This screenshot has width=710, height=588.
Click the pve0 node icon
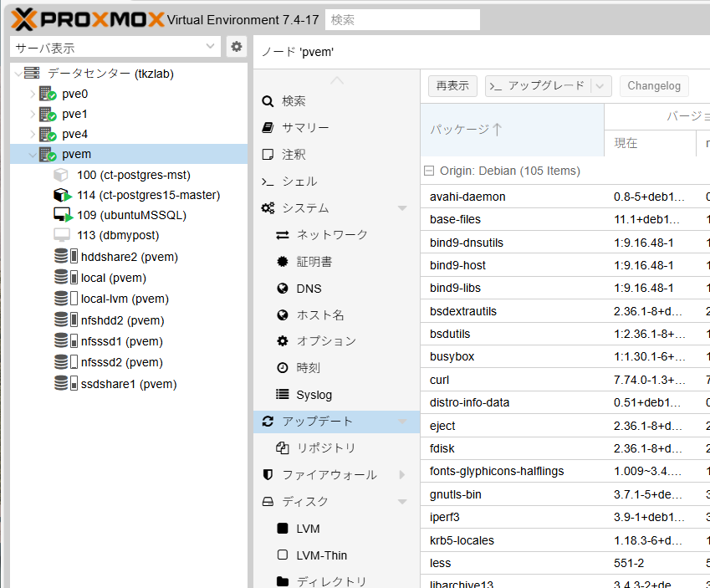point(48,94)
